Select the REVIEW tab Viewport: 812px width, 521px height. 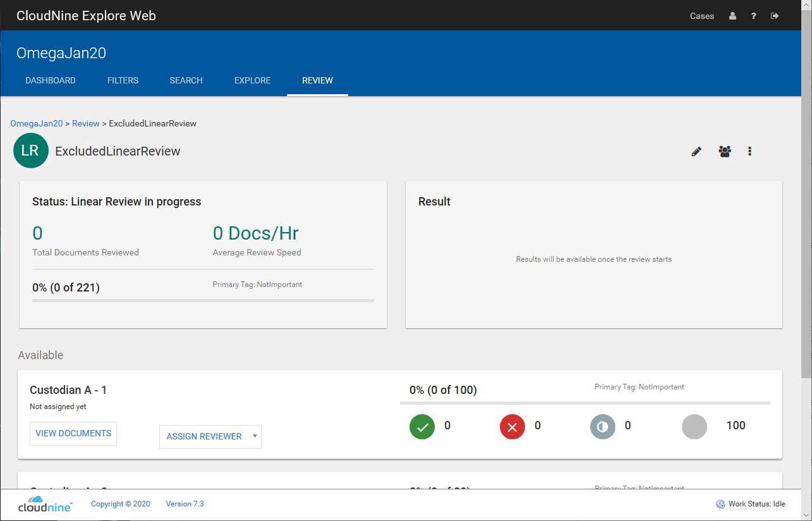(317, 80)
